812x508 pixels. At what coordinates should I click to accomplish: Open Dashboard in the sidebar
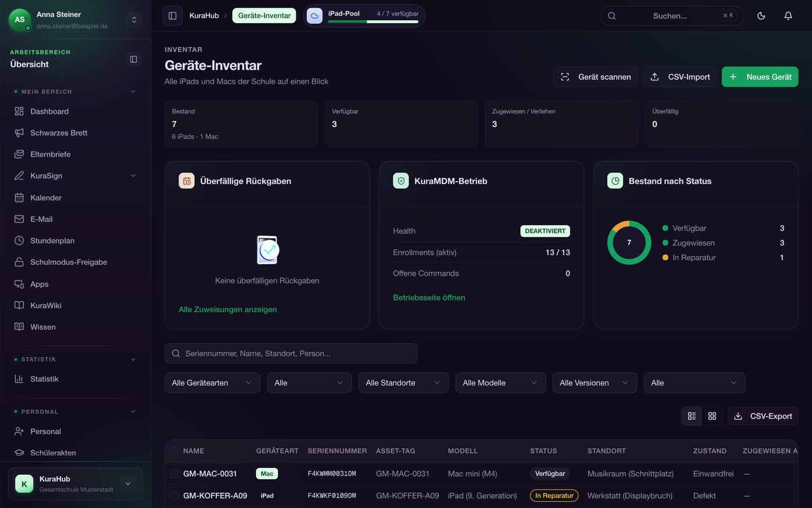coord(75,111)
